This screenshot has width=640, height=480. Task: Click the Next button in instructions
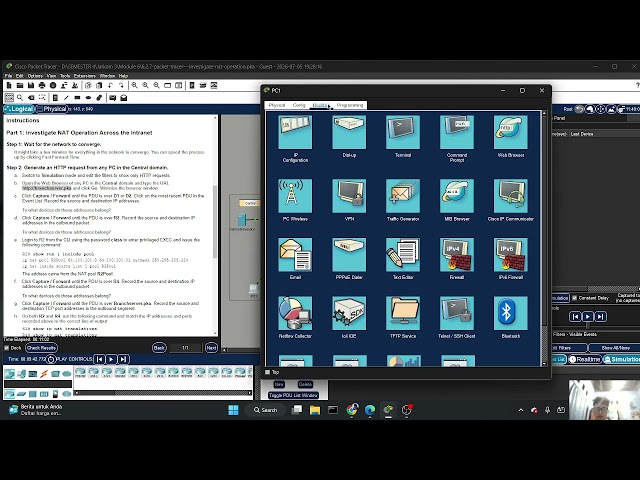pos(211,348)
